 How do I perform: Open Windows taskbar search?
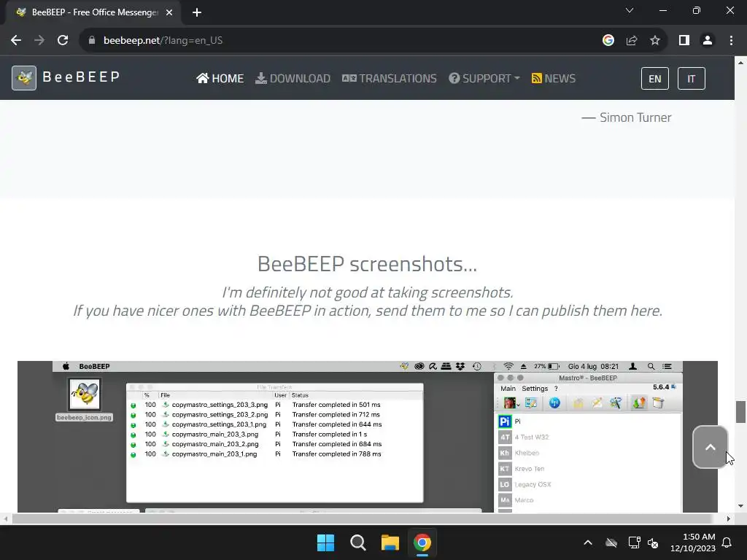(357, 542)
